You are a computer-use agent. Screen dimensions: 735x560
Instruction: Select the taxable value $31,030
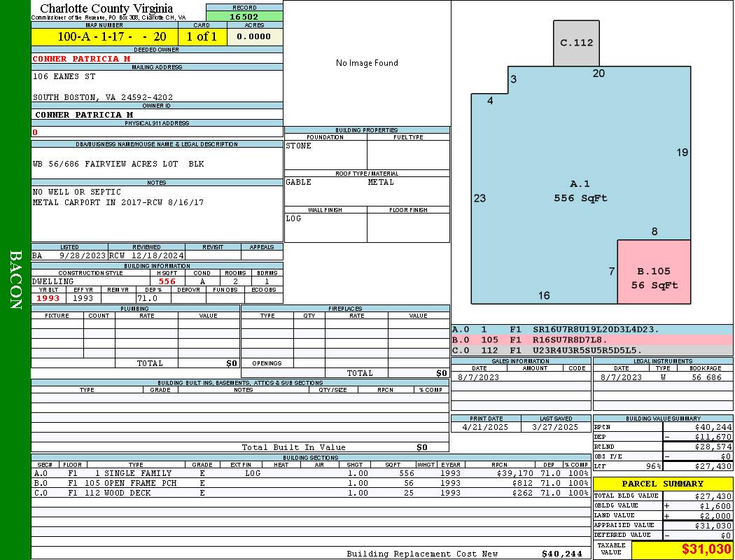[x=682, y=549]
